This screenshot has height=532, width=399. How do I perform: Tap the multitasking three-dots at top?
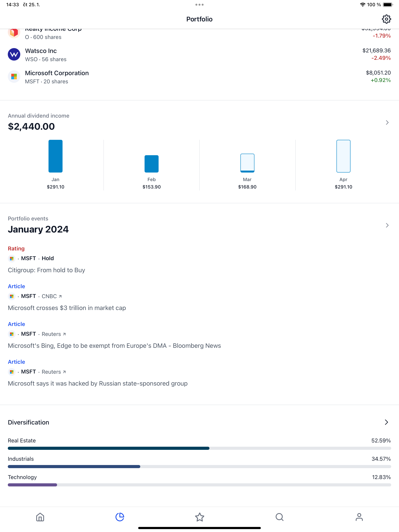tap(199, 4)
